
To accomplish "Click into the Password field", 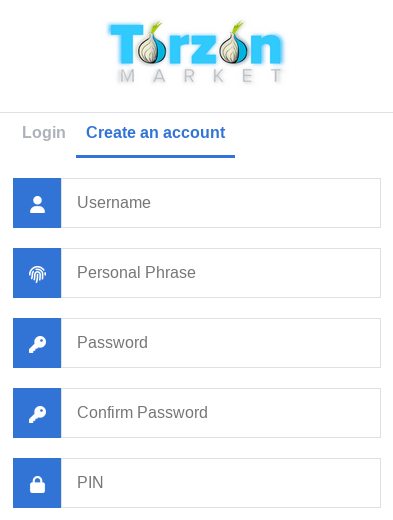I will tap(221, 343).
